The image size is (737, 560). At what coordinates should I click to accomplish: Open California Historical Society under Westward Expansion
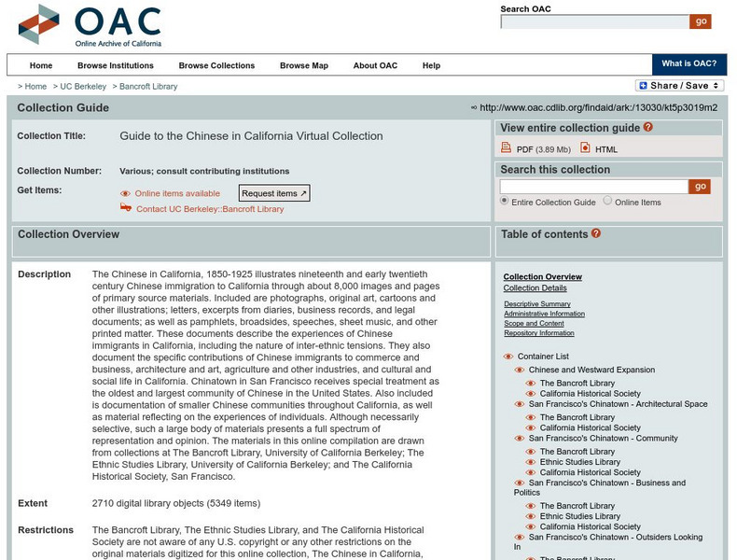591,394
